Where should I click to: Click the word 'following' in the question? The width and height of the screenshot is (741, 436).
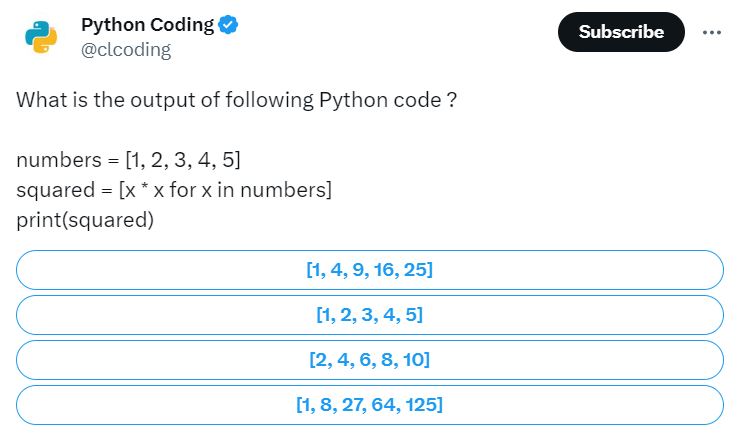click(x=269, y=100)
